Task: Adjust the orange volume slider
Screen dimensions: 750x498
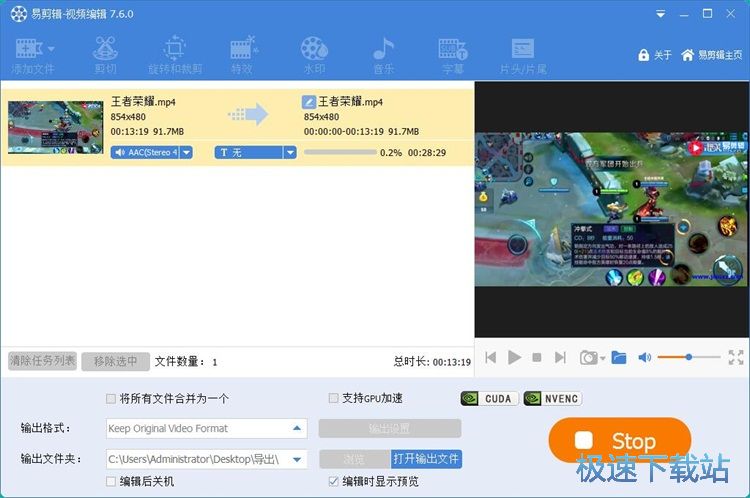Action: pyautogui.click(x=689, y=357)
